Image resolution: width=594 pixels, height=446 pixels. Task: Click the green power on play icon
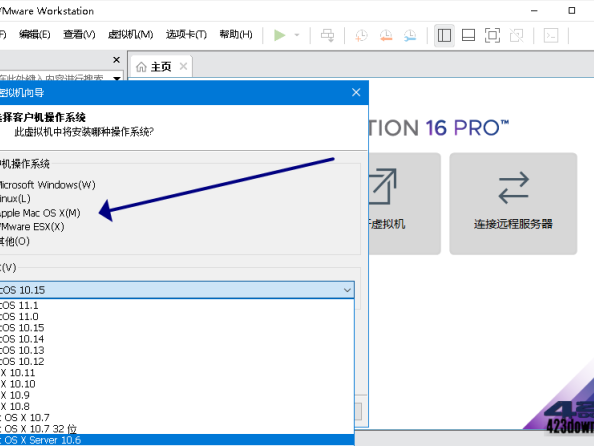(280, 35)
